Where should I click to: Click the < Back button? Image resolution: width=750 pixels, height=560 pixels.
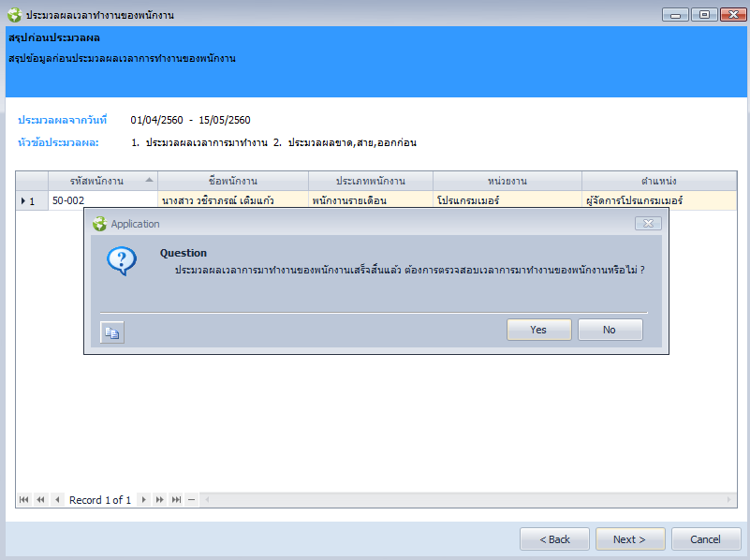555,539
